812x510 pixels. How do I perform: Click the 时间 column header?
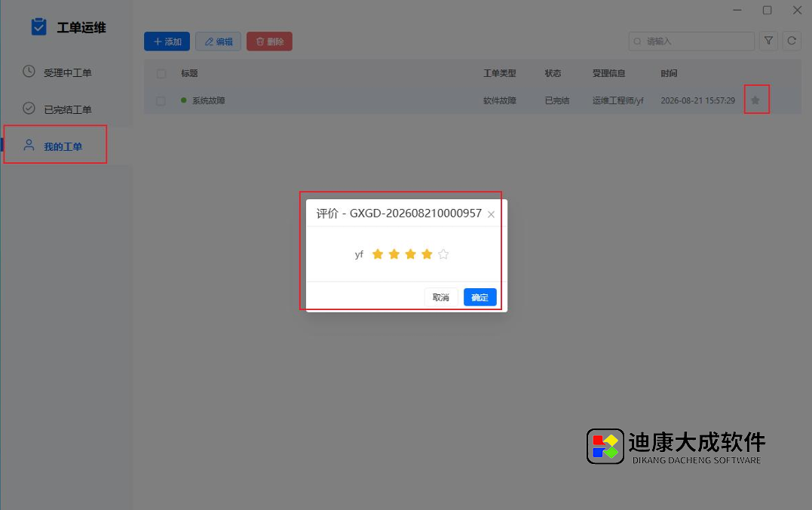[669, 73]
